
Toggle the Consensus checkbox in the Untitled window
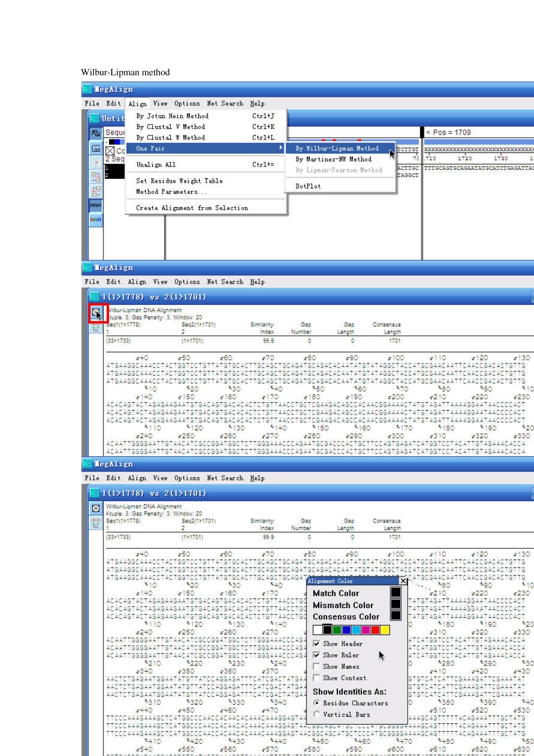click(110, 151)
